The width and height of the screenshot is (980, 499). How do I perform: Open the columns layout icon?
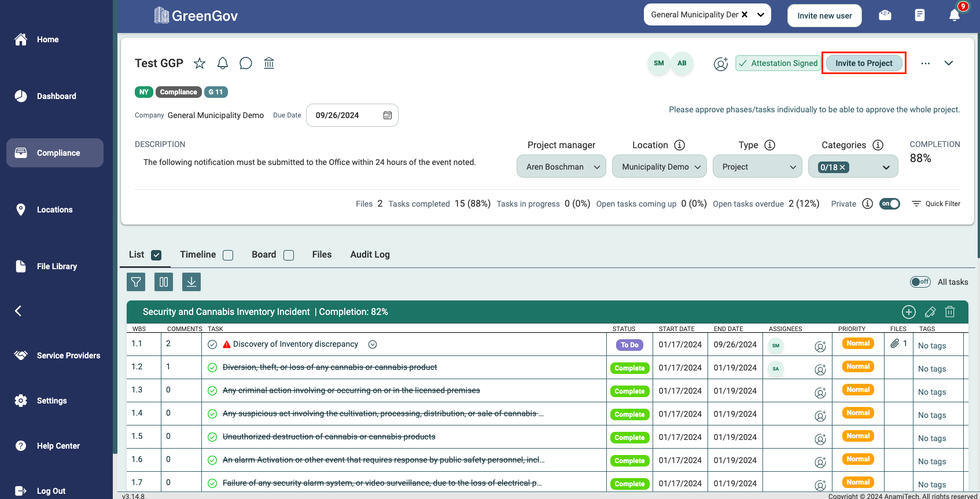164,282
